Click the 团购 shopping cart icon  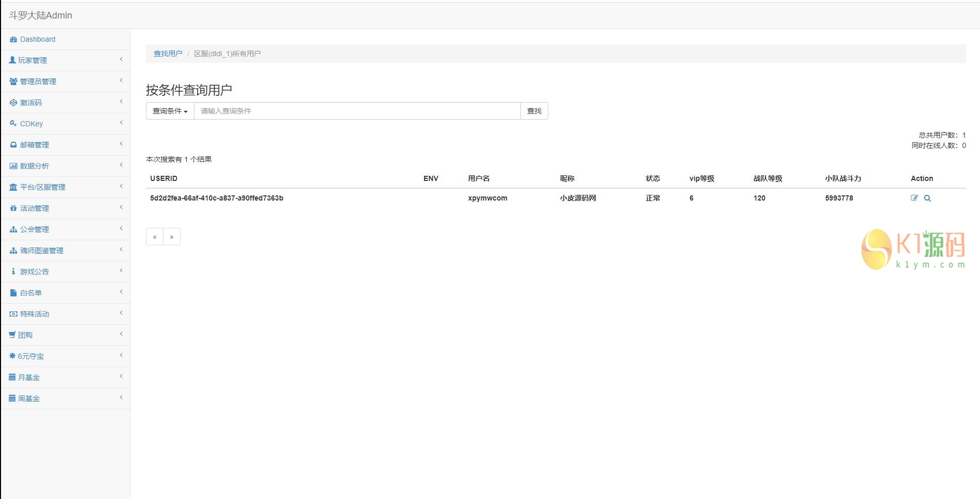[12, 335]
